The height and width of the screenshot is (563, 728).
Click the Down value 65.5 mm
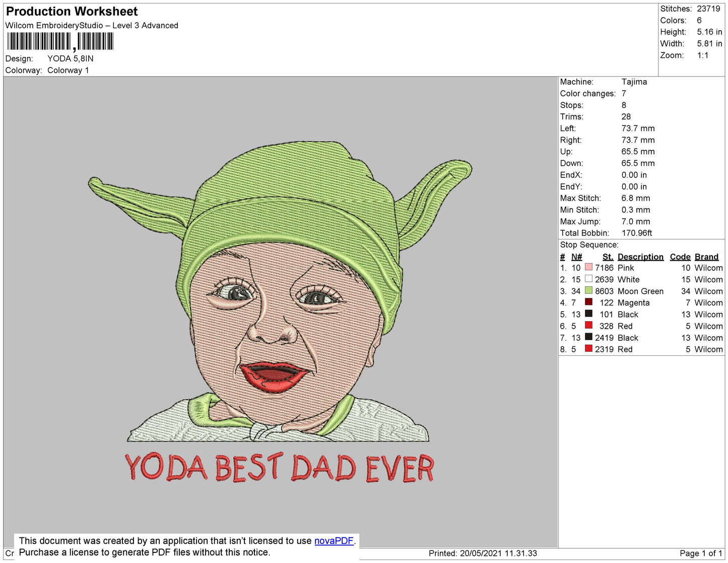point(638,163)
